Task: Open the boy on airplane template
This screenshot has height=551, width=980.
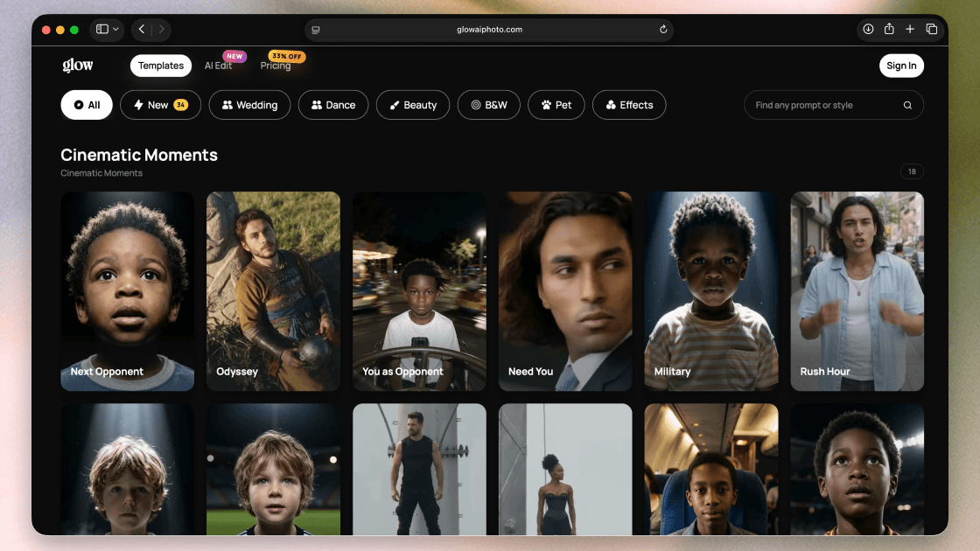Action: pyautogui.click(x=711, y=469)
